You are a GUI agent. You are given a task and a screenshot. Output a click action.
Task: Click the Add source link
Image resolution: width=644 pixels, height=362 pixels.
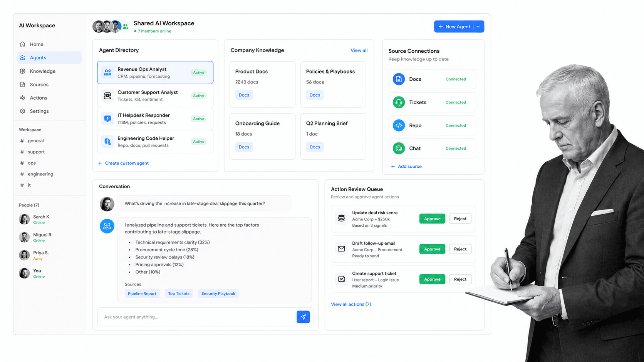406,167
